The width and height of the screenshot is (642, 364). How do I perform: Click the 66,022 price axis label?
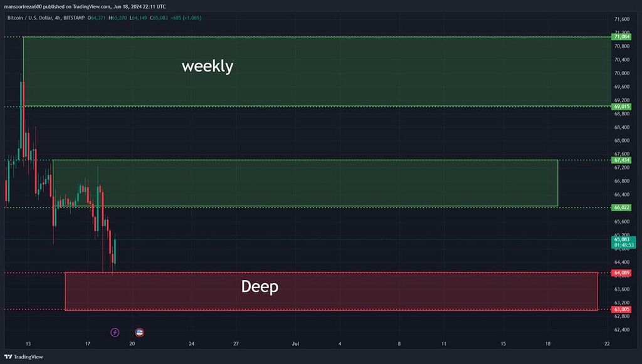(x=621, y=207)
